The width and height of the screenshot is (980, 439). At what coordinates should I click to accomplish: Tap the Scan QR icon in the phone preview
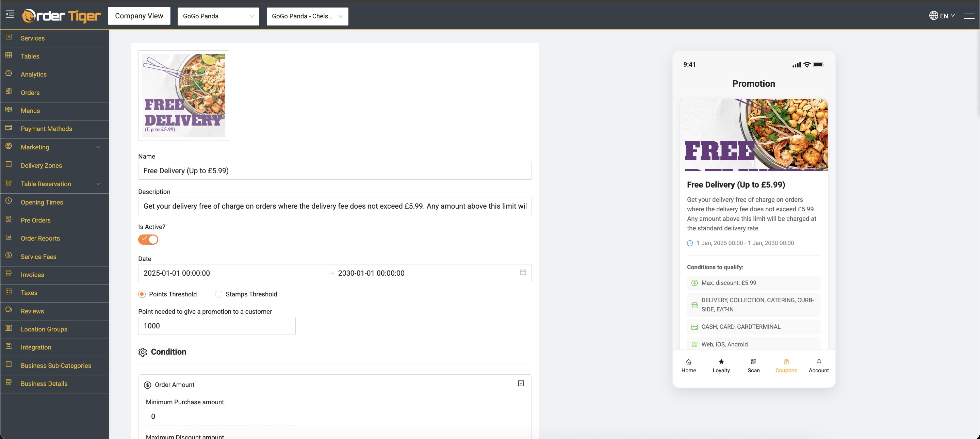pyautogui.click(x=753, y=362)
